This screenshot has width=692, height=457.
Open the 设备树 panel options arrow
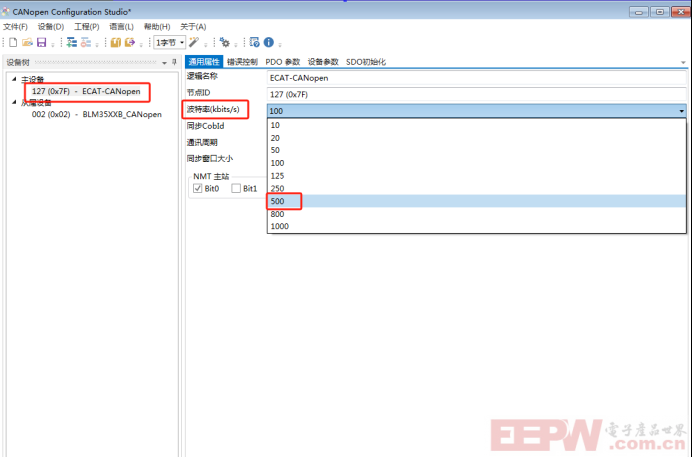pyautogui.click(x=165, y=63)
